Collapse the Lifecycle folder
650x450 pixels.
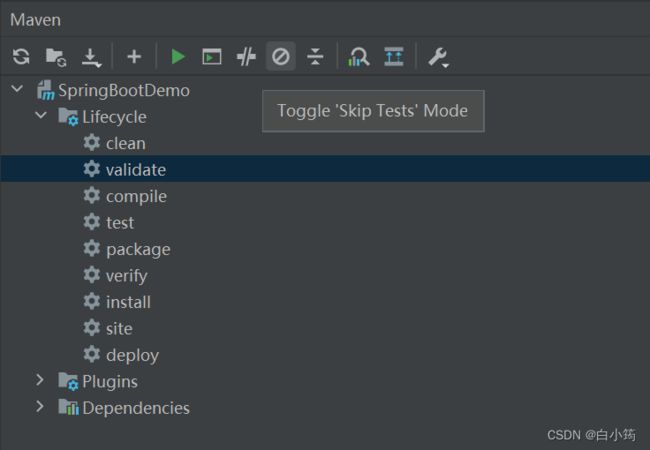click(41, 115)
